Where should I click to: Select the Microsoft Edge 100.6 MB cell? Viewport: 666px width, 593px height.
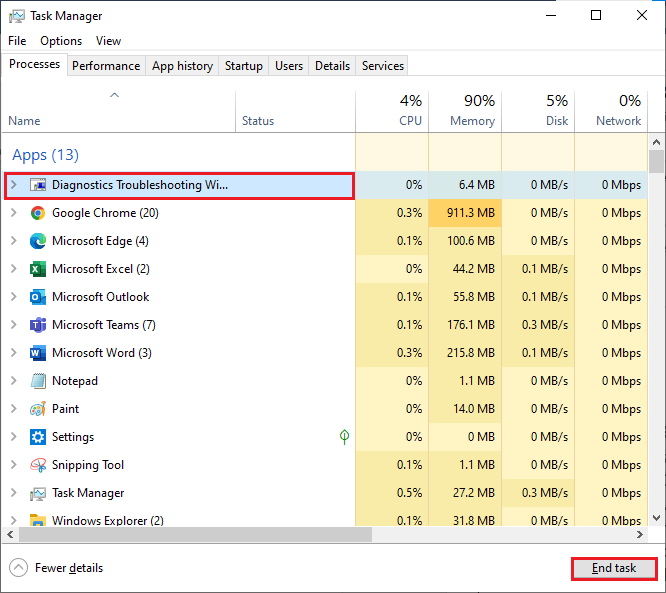point(465,241)
